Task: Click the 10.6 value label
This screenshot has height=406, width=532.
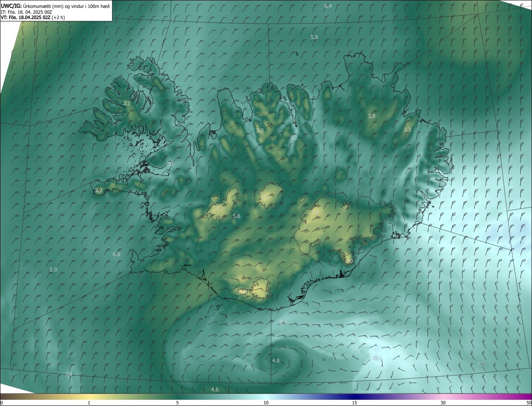Action: pos(376,358)
